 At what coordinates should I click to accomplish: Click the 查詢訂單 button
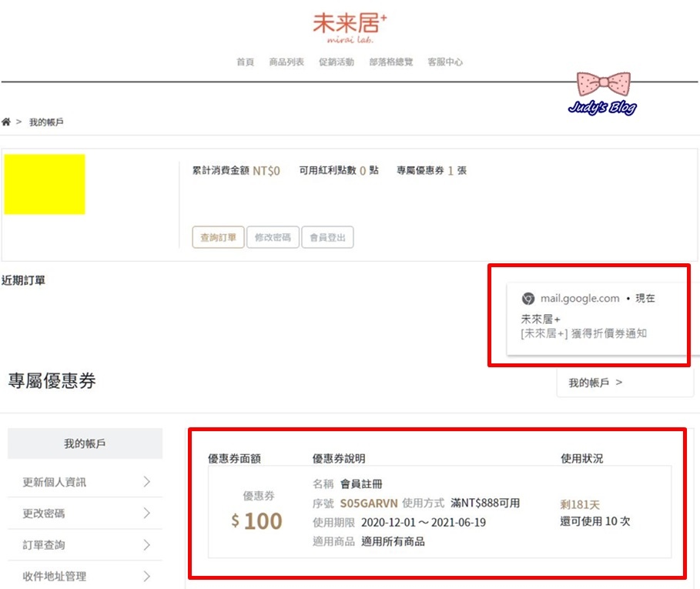coord(218,237)
